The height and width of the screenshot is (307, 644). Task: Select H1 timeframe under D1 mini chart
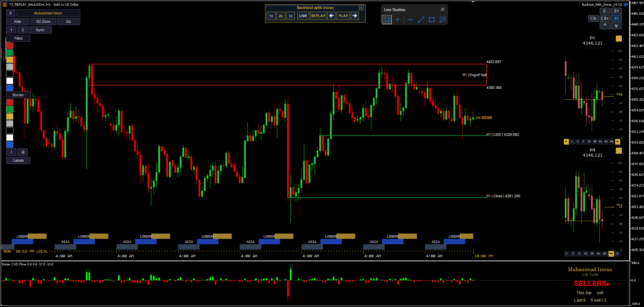pos(600,142)
